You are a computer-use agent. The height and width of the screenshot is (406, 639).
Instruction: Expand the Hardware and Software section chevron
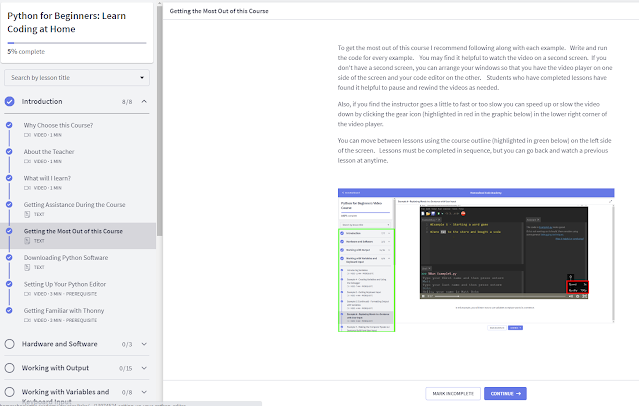(x=144, y=344)
